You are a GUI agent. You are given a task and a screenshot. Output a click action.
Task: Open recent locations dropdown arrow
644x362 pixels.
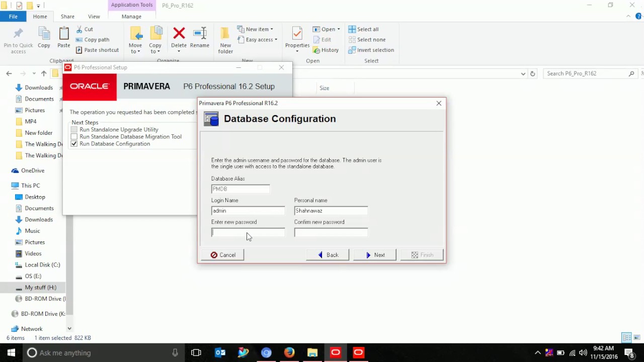click(x=34, y=73)
